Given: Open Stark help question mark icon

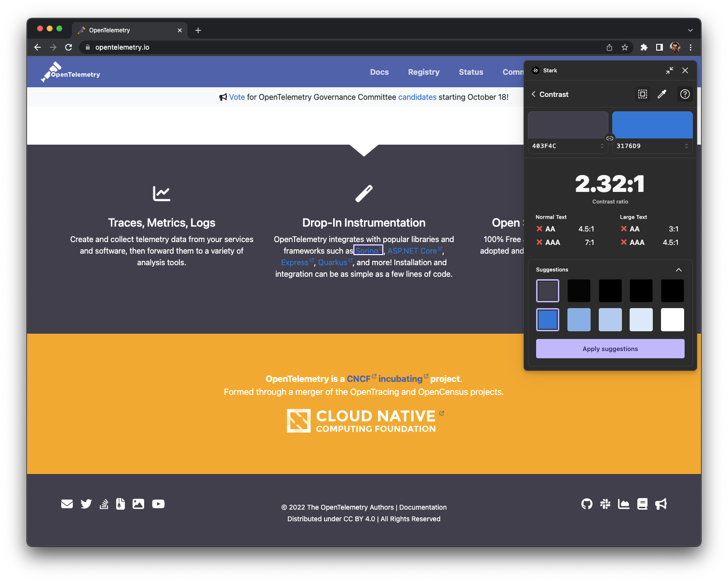Looking at the screenshot, I should click(685, 94).
